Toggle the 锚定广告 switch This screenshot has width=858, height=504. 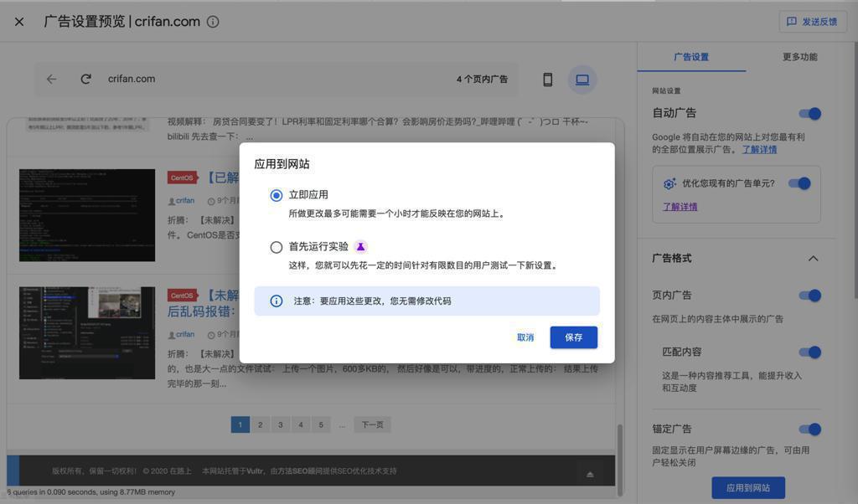click(810, 429)
